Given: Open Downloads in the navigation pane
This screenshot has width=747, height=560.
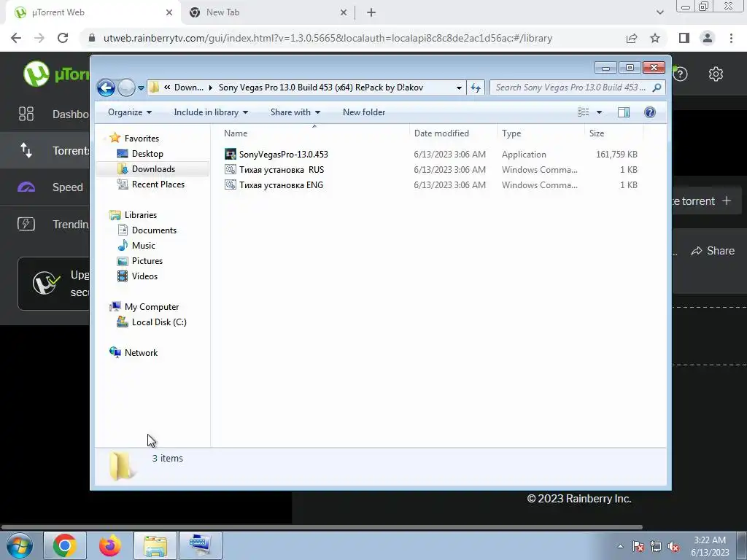Looking at the screenshot, I should coord(153,169).
